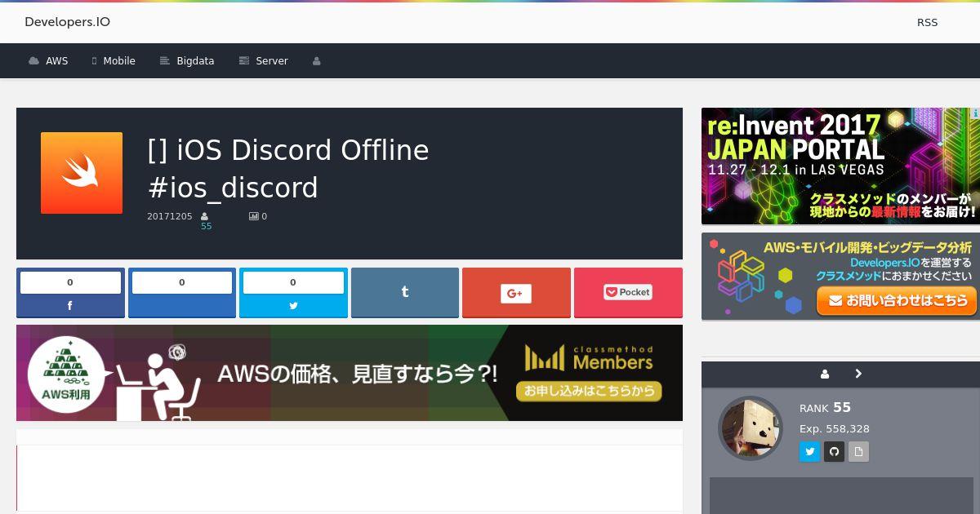980x514 pixels.
Task: Open the Developers.IO home link
Action: [x=67, y=22]
